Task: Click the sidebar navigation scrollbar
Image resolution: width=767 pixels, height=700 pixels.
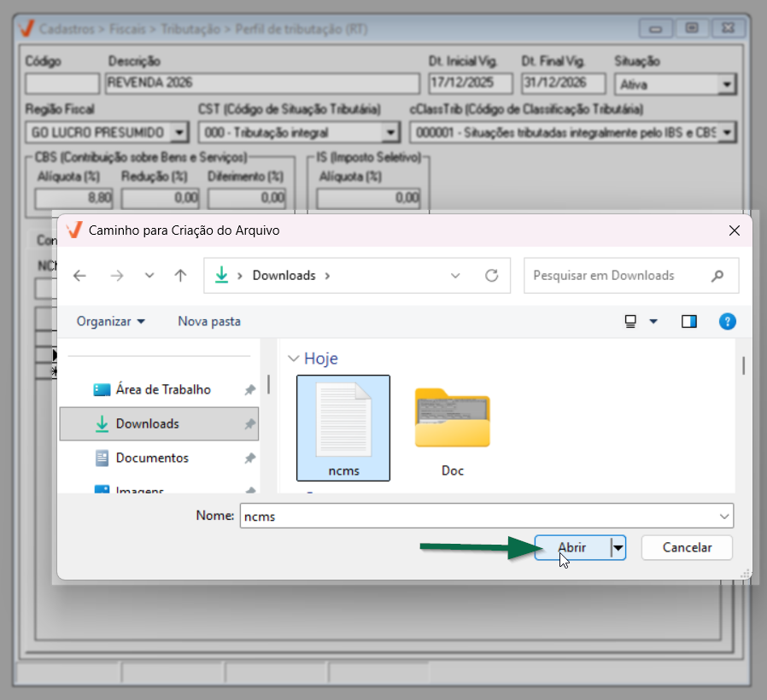Action: tap(268, 384)
